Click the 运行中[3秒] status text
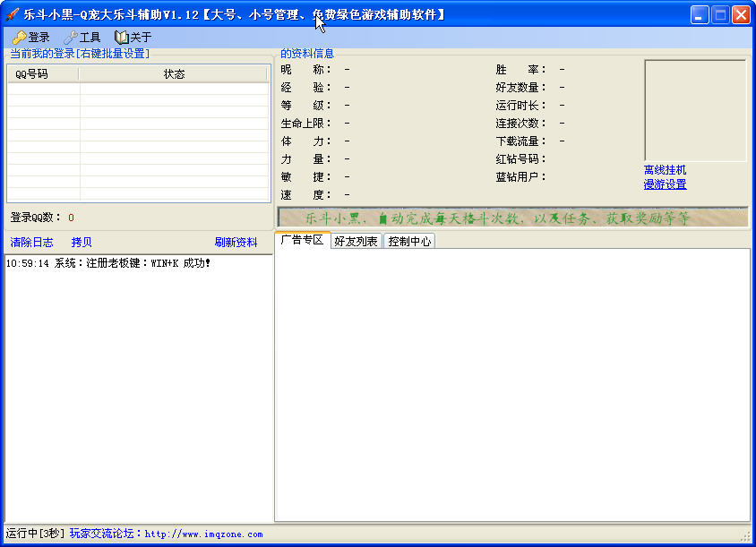756x547 pixels. coord(35,534)
